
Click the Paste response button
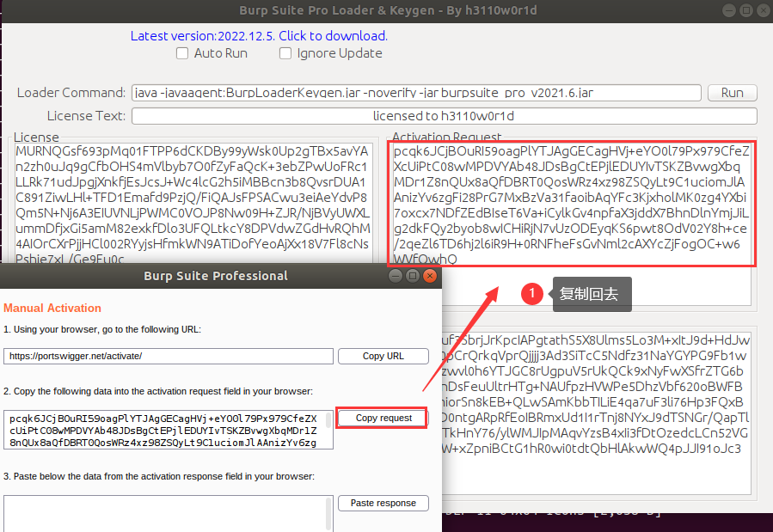tap(383, 503)
